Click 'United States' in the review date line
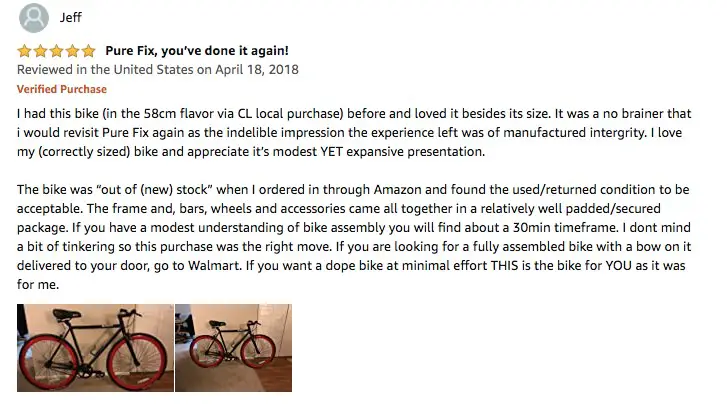Screen dimensions: 727x405 coord(153,70)
